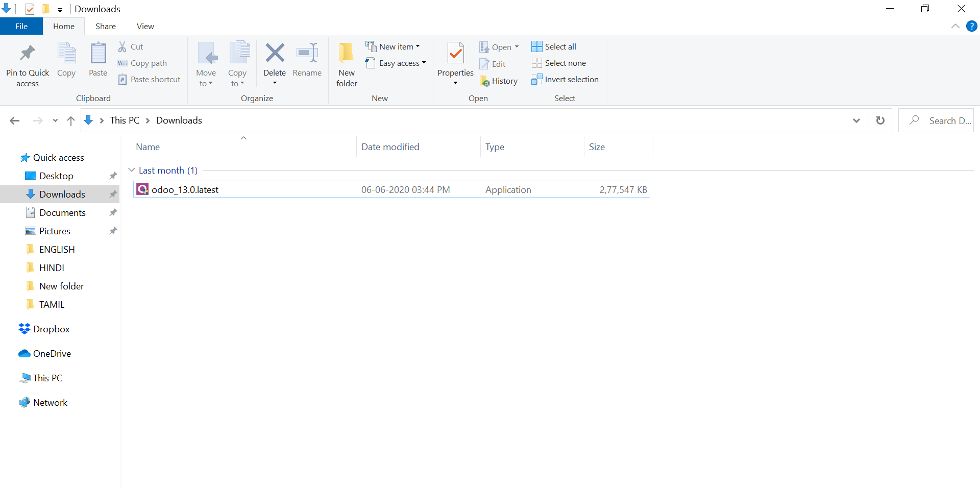Create a New folder from ribbon
Screen dimensions: 980x488
347,64
